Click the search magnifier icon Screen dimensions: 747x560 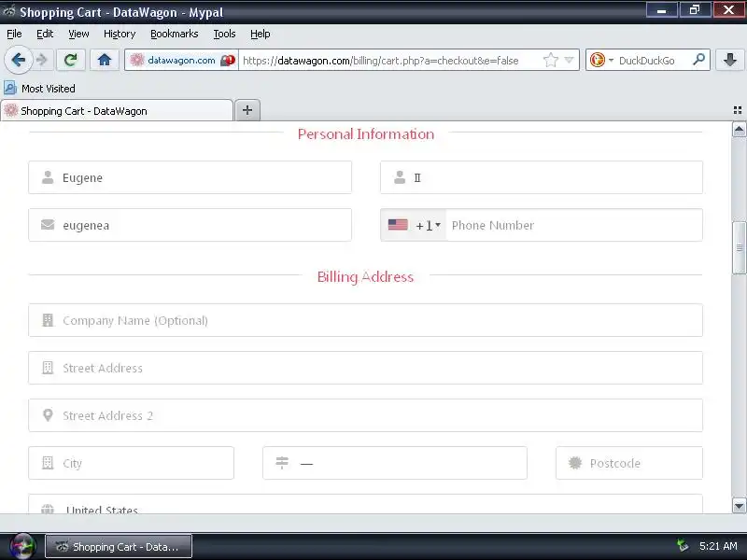pos(698,60)
